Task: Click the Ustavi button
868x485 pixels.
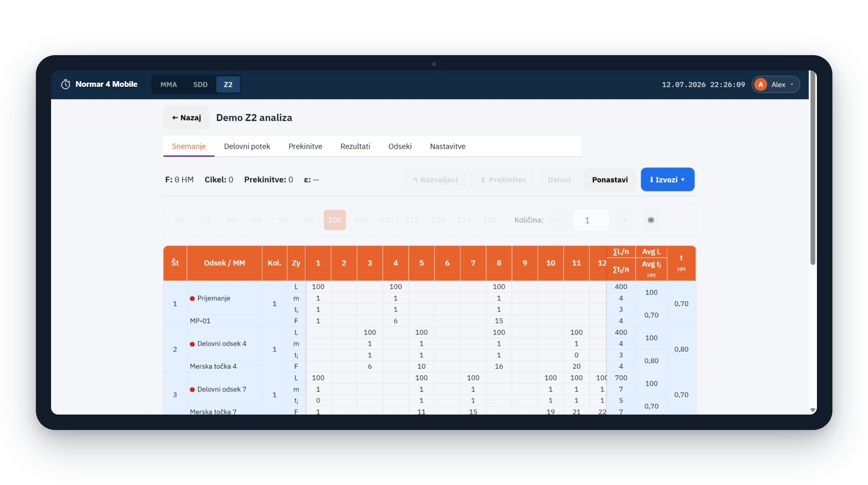Action: (559, 180)
